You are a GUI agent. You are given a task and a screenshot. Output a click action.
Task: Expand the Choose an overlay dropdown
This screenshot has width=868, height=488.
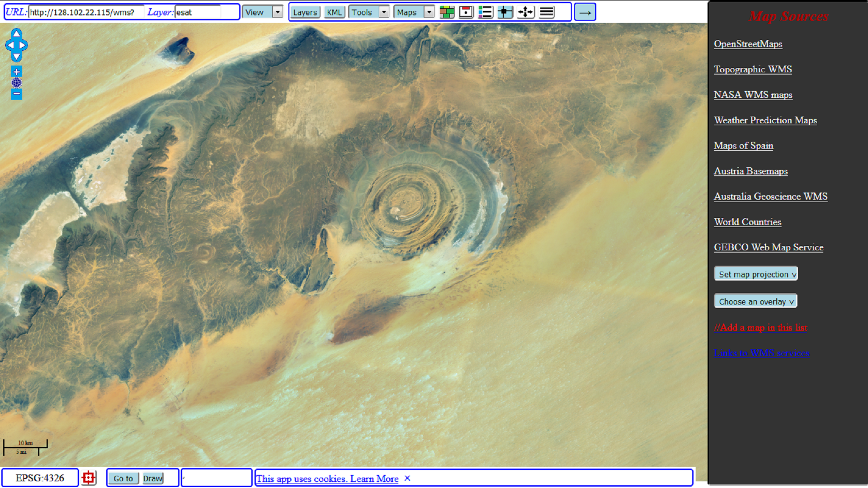coord(755,301)
